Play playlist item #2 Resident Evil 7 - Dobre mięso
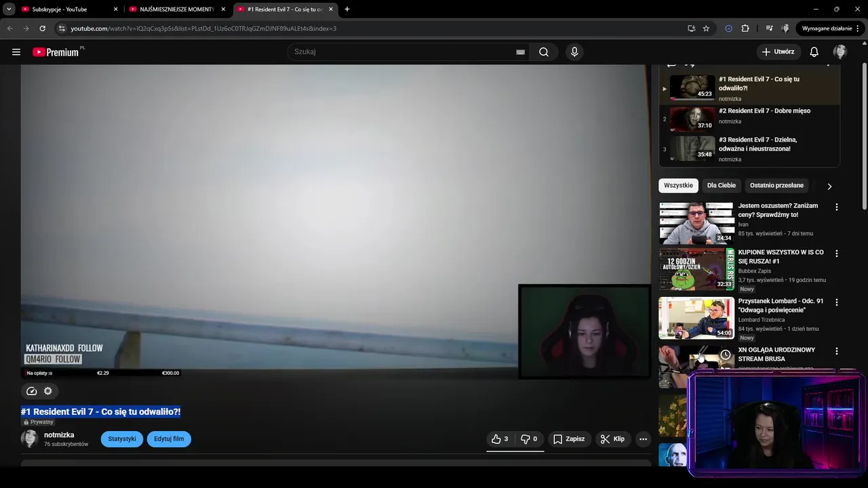Image resolution: width=868 pixels, height=488 pixels. pos(749,118)
